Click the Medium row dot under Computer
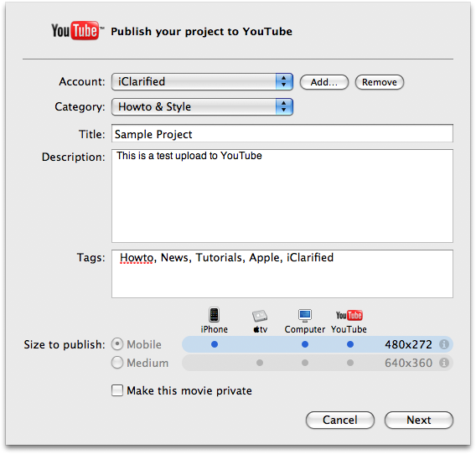476x454 pixels. [x=305, y=363]
